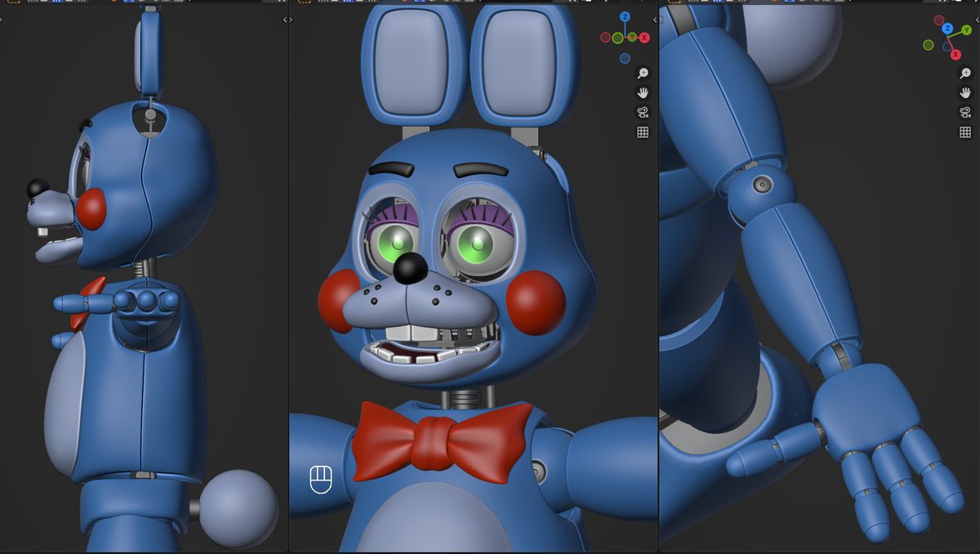Expand the sidebar arrow of the middle viewport

click(655, 20)
